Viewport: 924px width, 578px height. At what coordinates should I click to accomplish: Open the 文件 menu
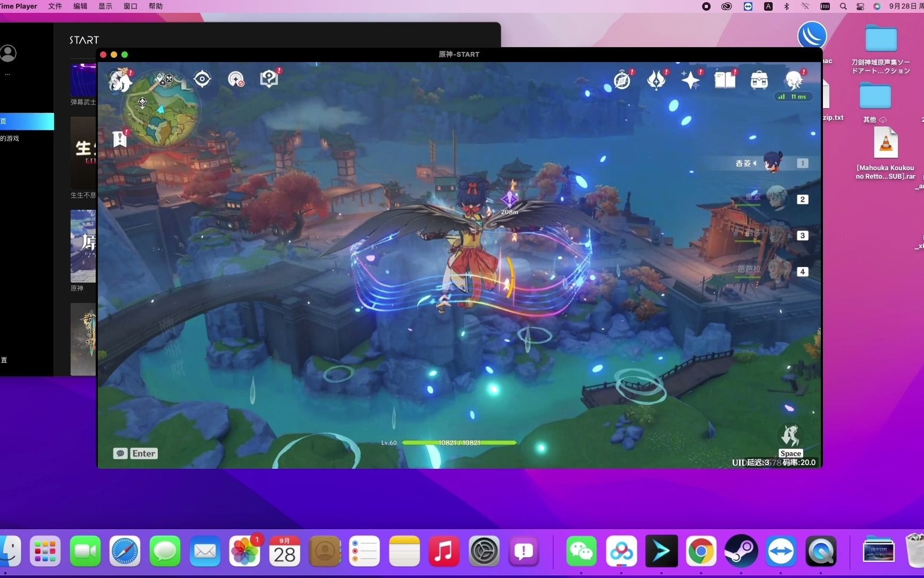55,6
